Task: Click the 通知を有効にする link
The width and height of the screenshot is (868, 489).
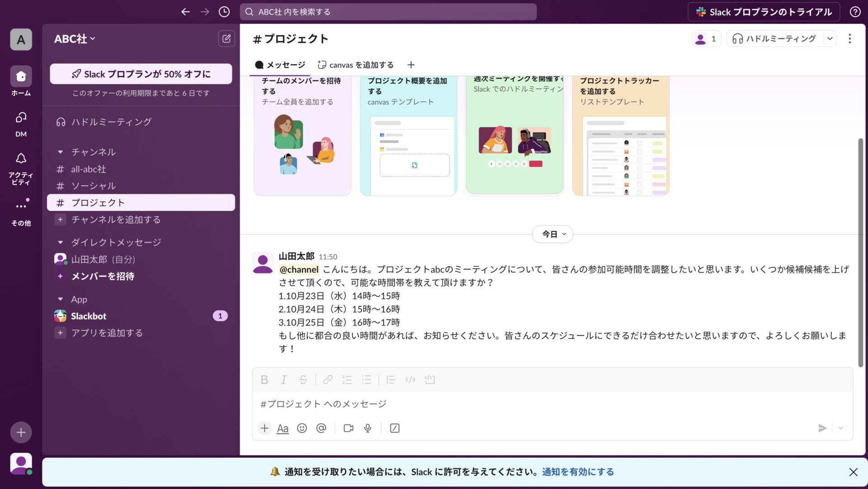Action: (x=578, y=471)
